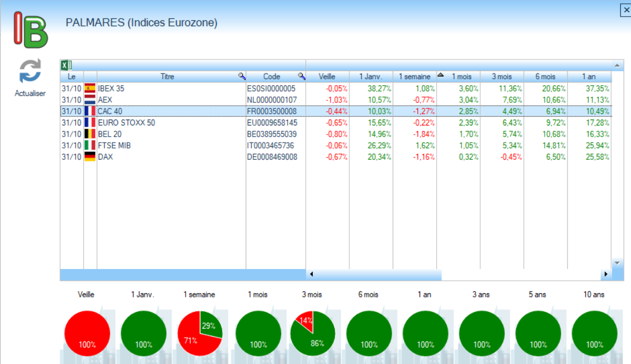Click the horizontal scrollbar left arrow

pyautogui.click(x=311, y=274)
